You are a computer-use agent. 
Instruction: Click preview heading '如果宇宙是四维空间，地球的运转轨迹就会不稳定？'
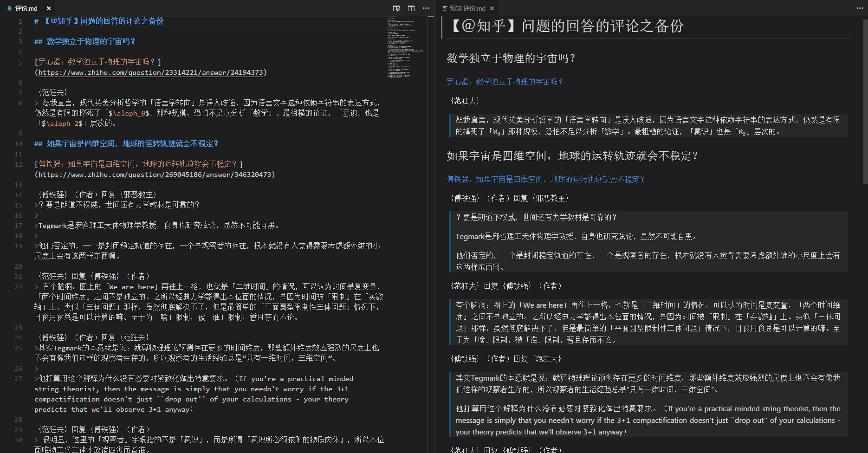coord(573,156)
